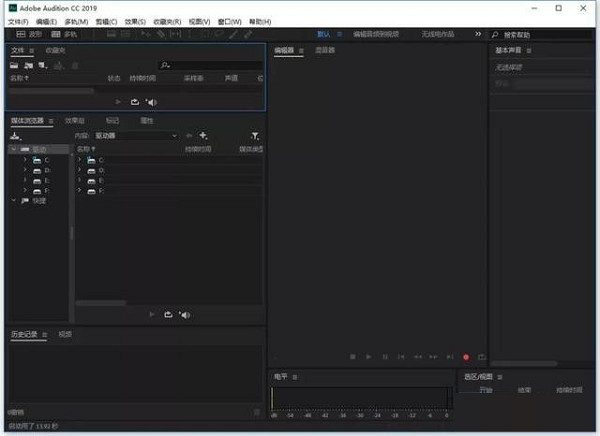Open the 基本声音 panel menu icon
Screen dimensions: 600x436
coord(529,51)
